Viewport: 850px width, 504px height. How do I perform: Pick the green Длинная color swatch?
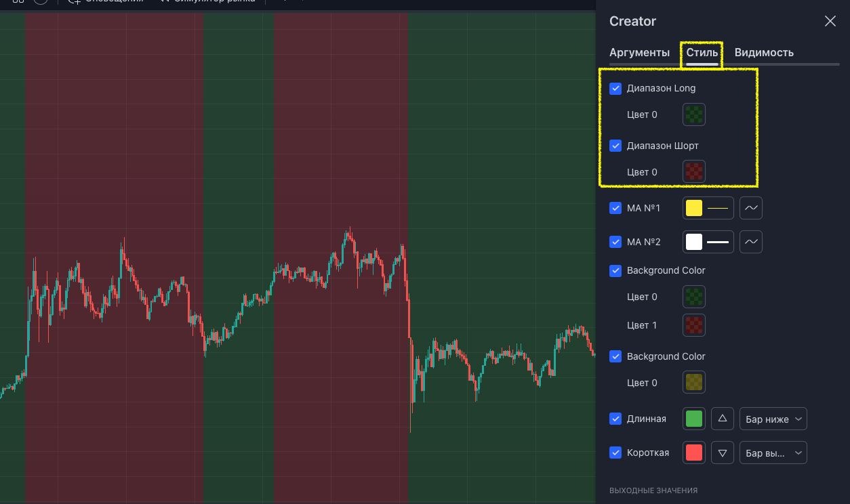(694, 419)
